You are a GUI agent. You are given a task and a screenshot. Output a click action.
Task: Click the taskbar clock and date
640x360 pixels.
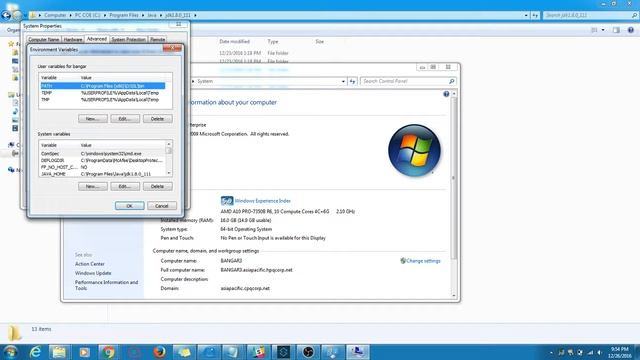620,352
